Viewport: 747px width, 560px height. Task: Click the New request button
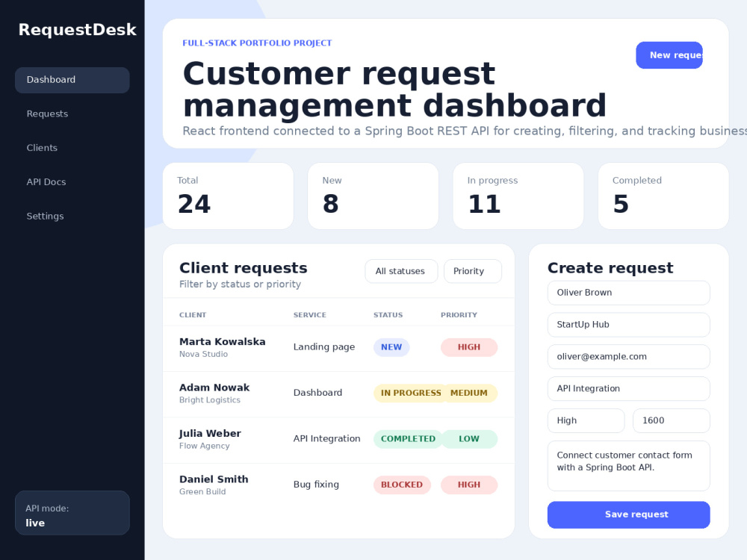tap(669, 55)
